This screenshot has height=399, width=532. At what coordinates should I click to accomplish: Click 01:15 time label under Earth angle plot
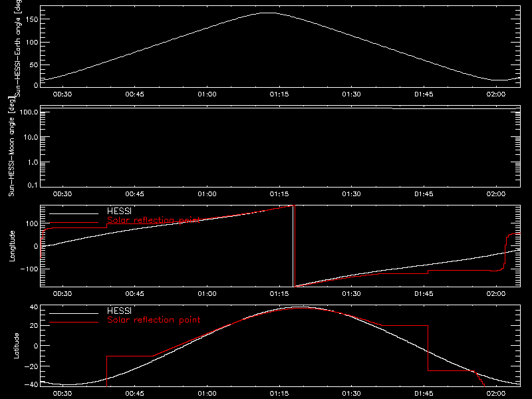coord(279,94)
